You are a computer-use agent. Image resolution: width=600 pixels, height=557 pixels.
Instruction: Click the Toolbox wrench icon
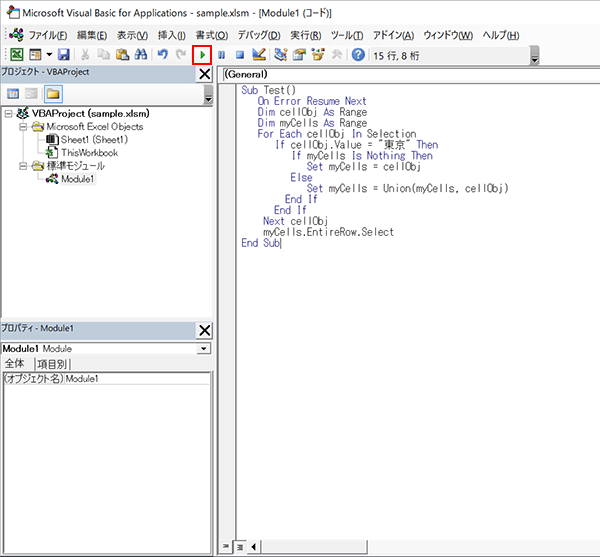337,55
